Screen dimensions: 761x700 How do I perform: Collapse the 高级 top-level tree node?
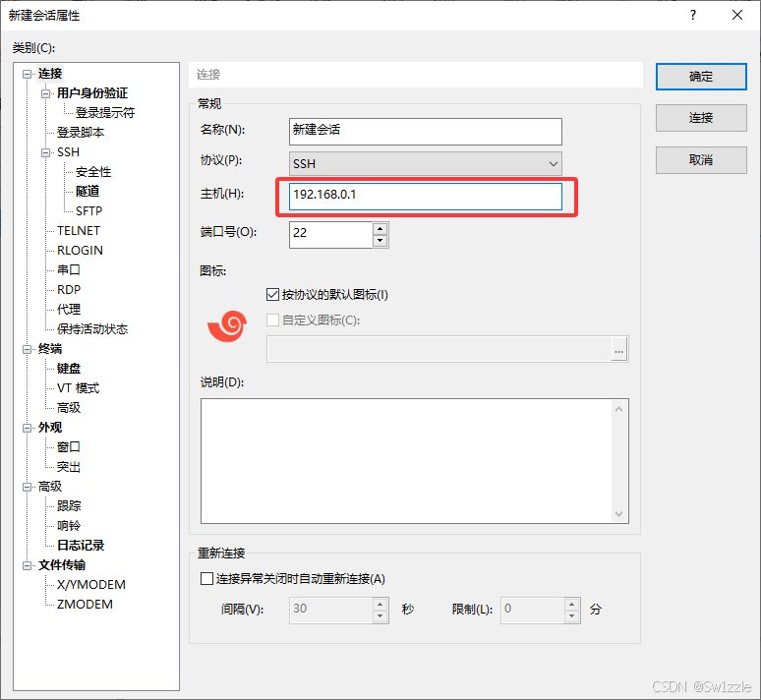[27, 488]
